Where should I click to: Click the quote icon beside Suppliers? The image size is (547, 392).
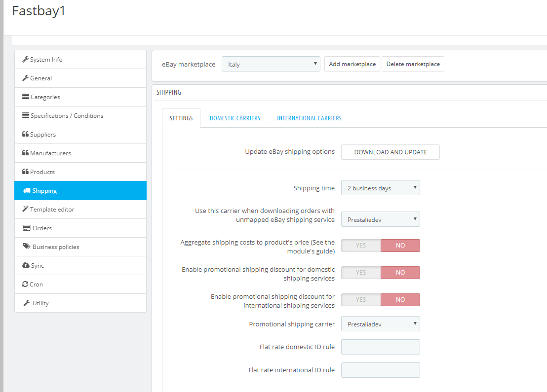coord(26,134)
